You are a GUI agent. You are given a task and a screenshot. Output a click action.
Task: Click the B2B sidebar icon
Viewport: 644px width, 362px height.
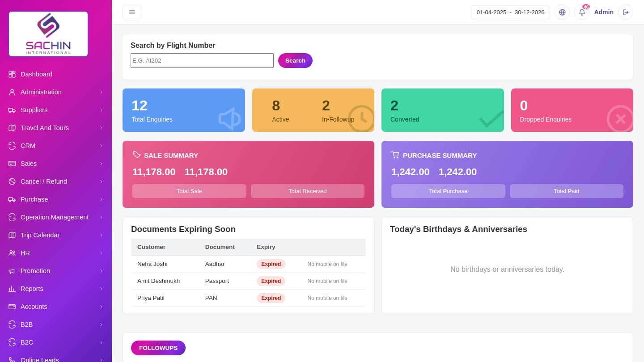12,324
